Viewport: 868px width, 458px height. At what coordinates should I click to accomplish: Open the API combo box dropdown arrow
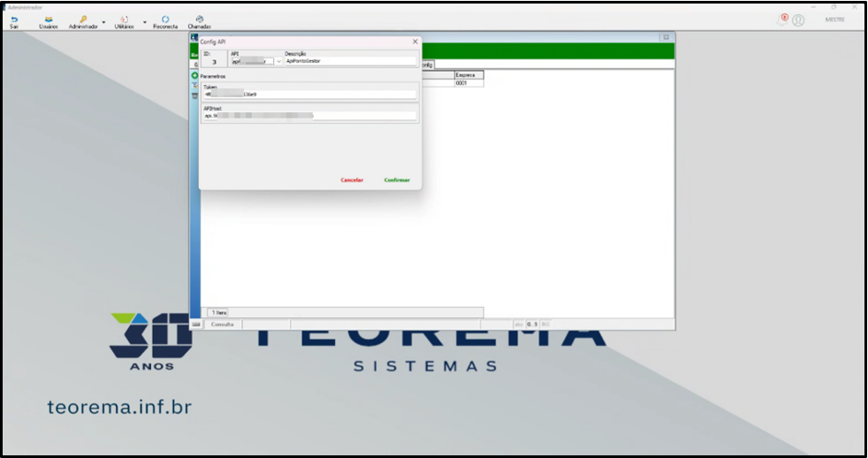coord(278,62)
